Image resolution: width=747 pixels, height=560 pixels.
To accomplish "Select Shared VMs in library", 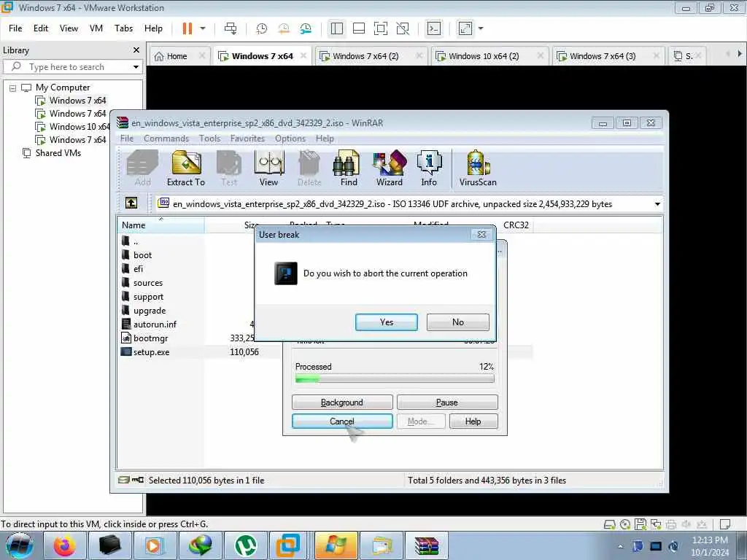I will [x=58, y=153].
